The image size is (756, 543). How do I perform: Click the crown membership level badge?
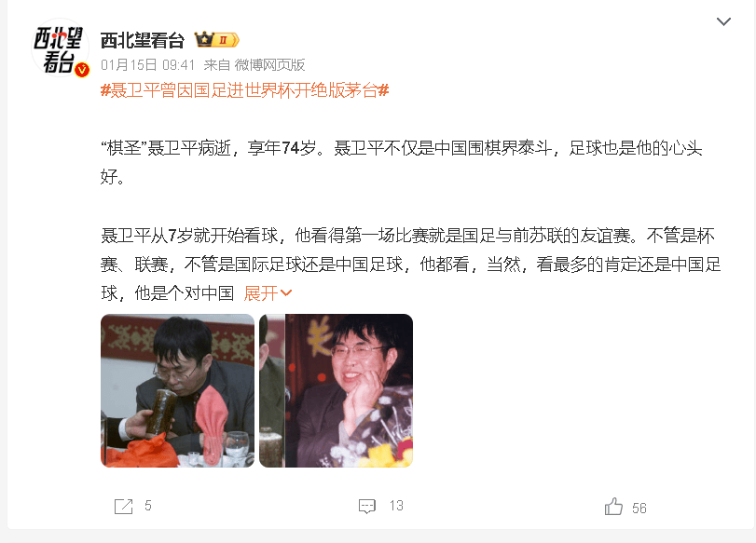point(216,39)
